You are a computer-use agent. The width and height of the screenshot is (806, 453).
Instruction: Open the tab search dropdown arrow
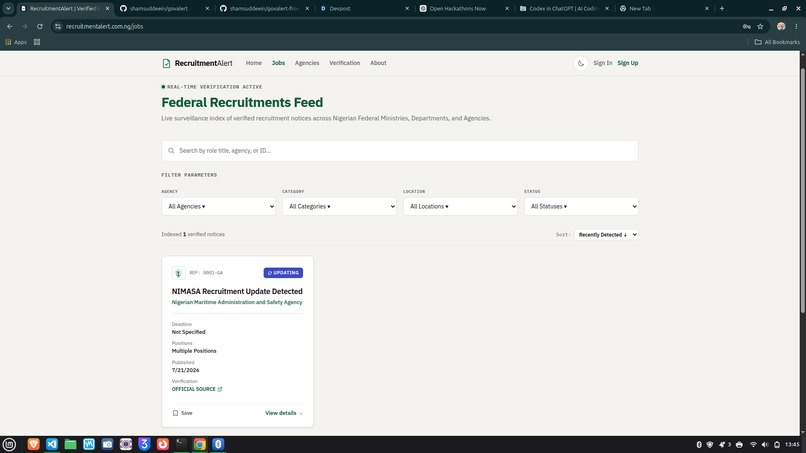[x=8, y=8]
